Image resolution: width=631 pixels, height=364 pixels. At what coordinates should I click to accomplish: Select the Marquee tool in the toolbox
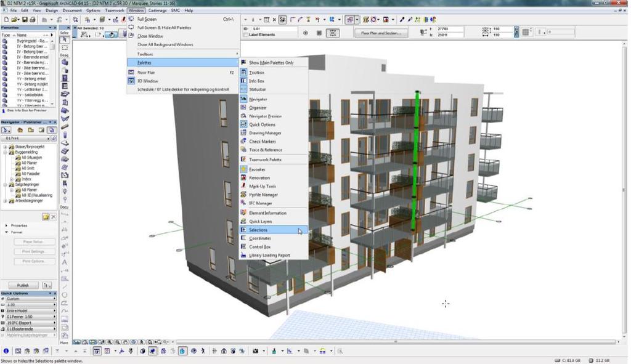pos(64,48)
